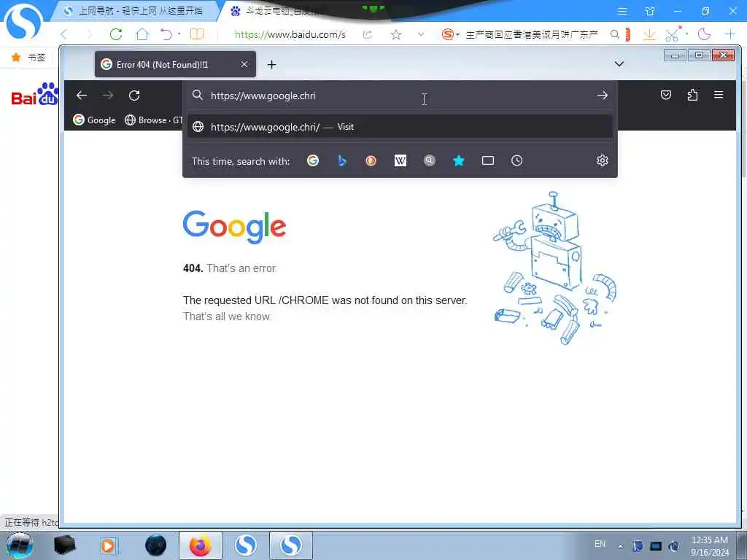This screenshot has height=560, width=747.
Task: Click taskbar clock showing 12:35 AM
Action: click(710, 545)
